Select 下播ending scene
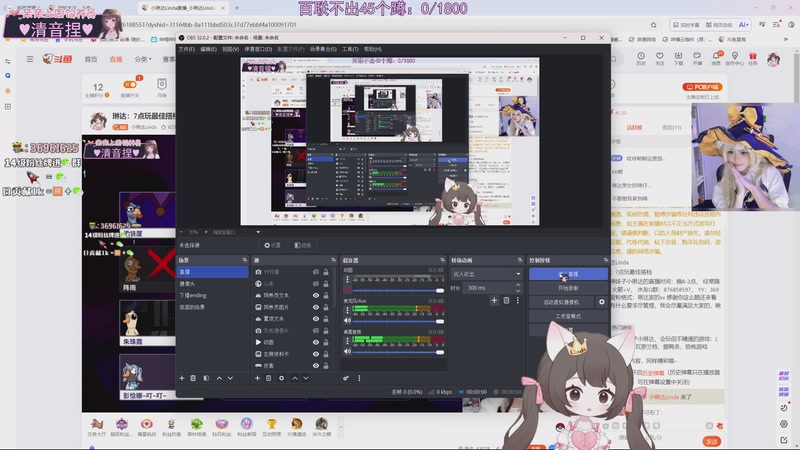800x450 pixels. pyautogui.click(x=212, y=295)
